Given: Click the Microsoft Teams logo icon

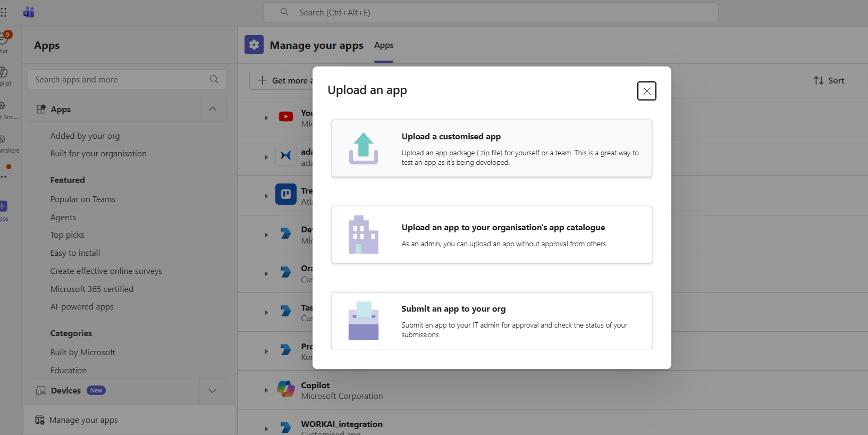Looking at the screenshot, I should (x=29, y=12).
